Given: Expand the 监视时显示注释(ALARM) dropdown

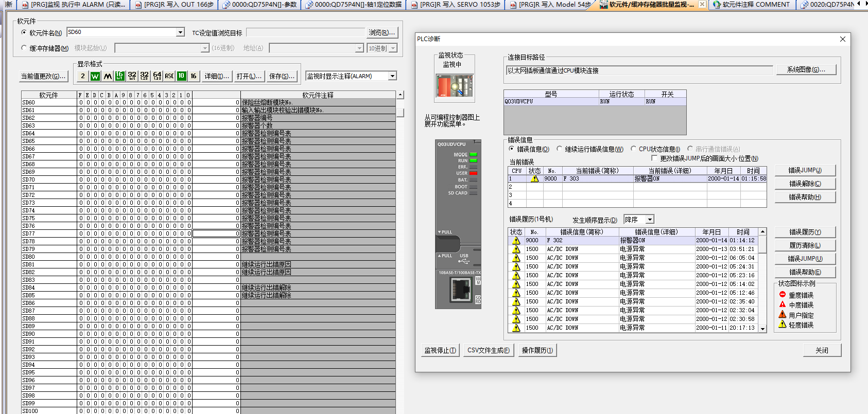Looking at the screenshot, I should click(392, 76).
